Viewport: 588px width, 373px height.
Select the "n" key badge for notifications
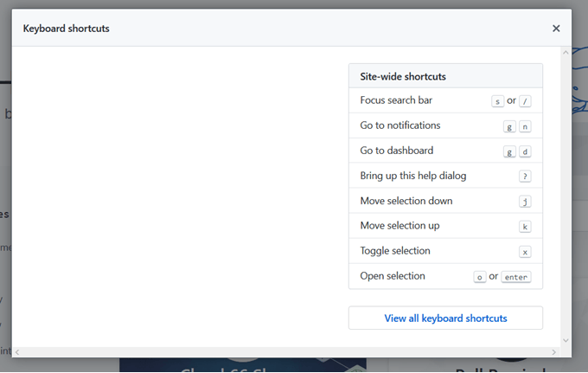525,126
